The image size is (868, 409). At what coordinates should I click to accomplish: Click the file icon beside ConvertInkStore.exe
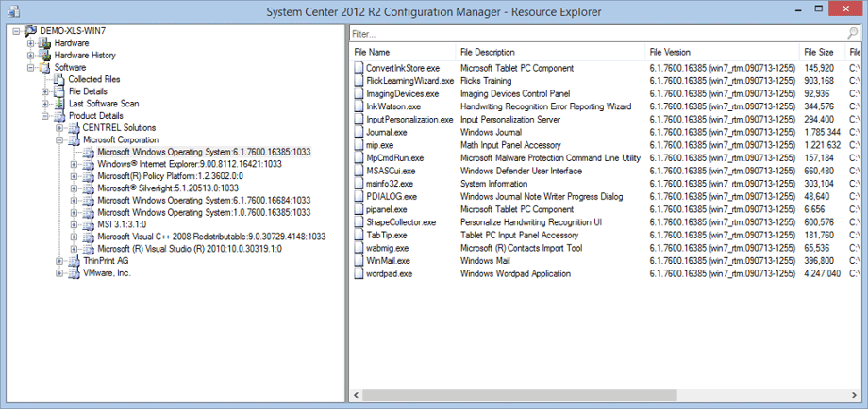(x=359, y=68)
